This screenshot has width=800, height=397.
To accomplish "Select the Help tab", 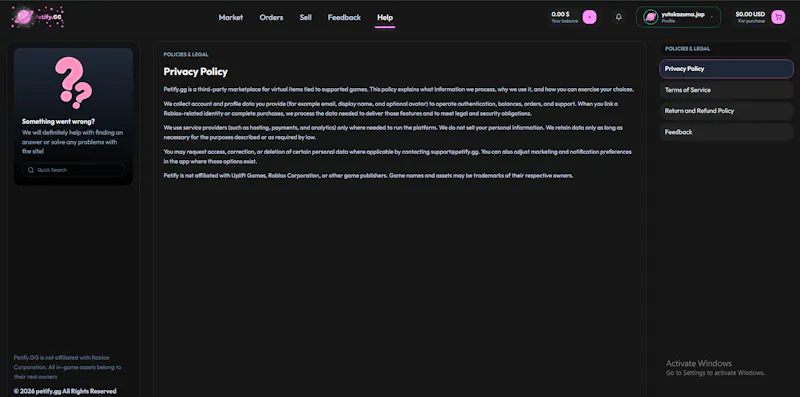I will click(385, 17).
